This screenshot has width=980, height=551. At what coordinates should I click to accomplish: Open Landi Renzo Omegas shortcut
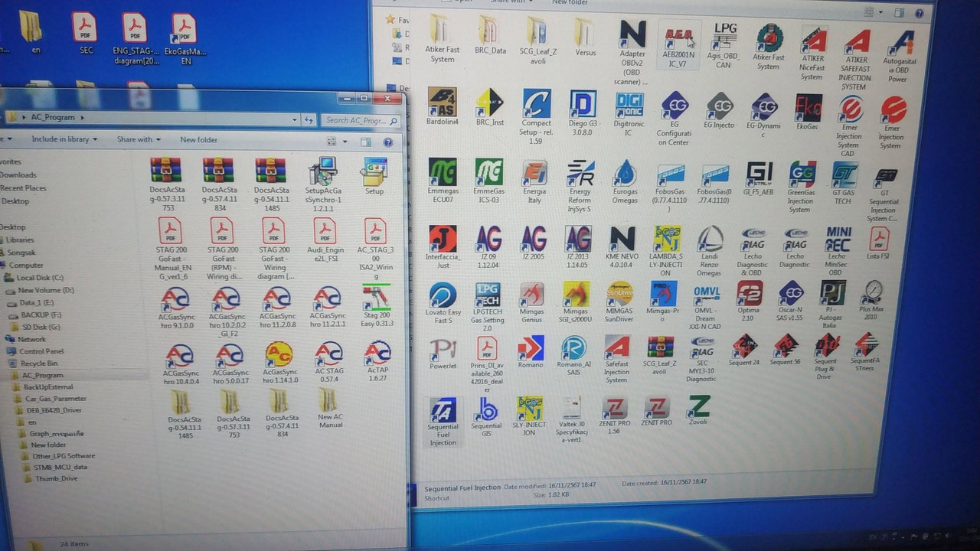click(x=709, y=240)
